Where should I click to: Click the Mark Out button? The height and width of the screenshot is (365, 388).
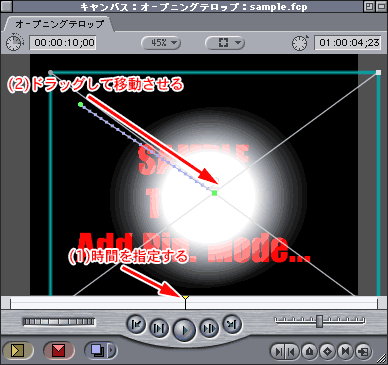[x=293, y=351]
